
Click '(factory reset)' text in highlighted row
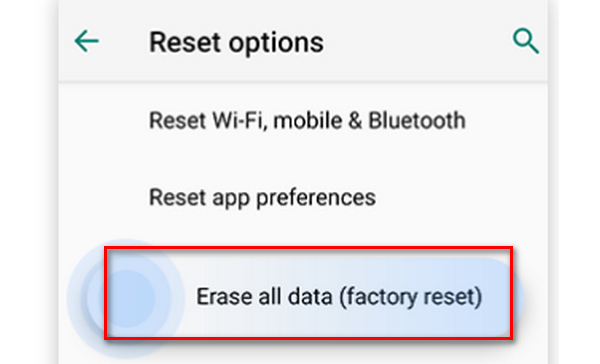point(411,297)
